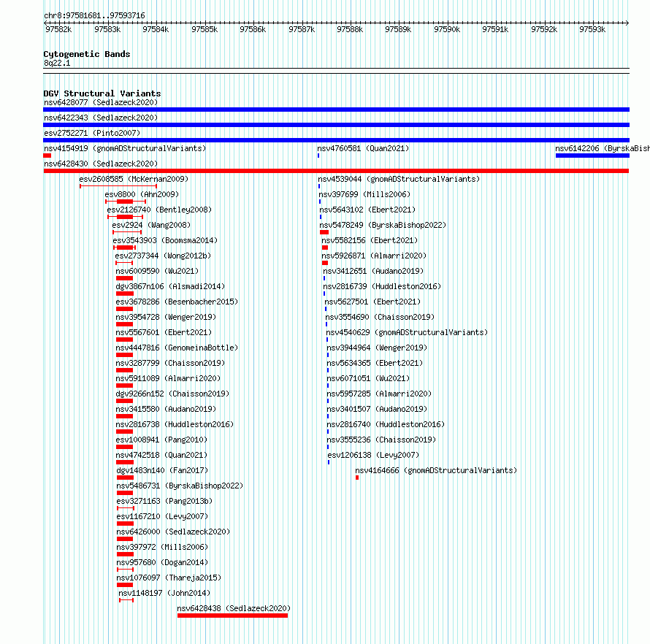650x644 pixels.
Task: Click variant esv2924 (Wang2008)
Action: pyautogui.click(x=151, y=225)
